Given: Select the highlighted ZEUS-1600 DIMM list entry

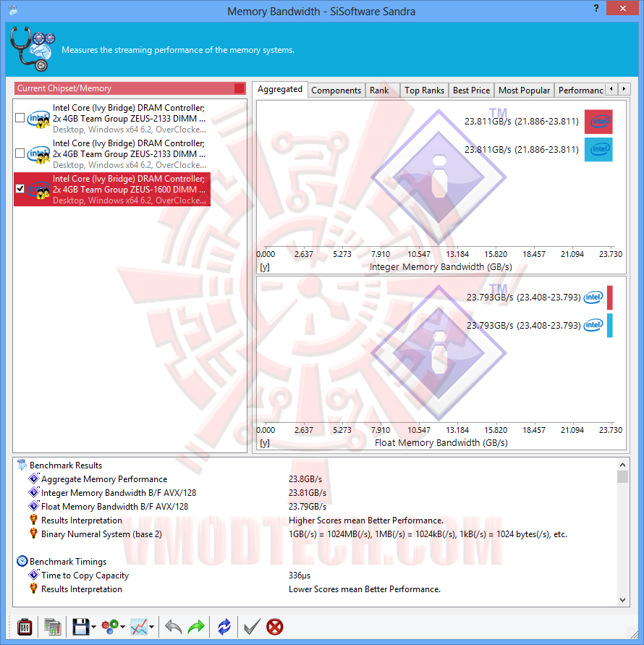Looking at the screenshot, I should (112, 189).
